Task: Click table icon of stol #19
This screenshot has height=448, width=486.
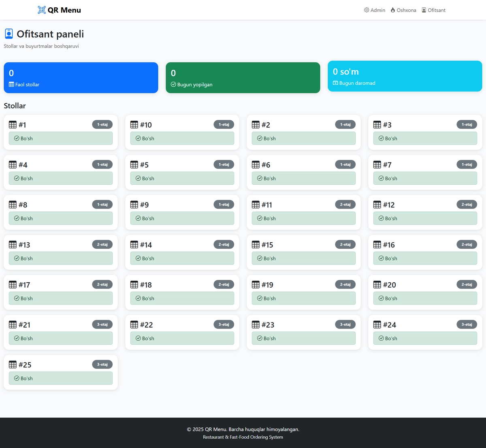Action: coord(256,285)
